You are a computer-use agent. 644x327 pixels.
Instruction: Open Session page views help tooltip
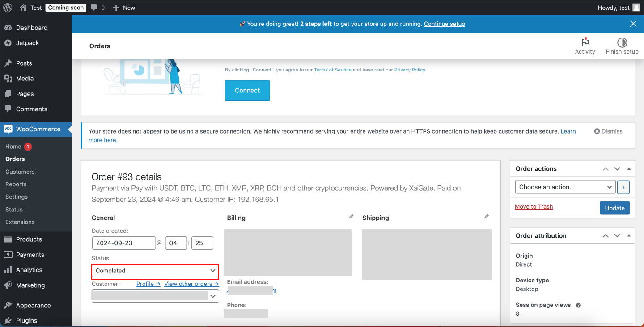click(578, 305)
